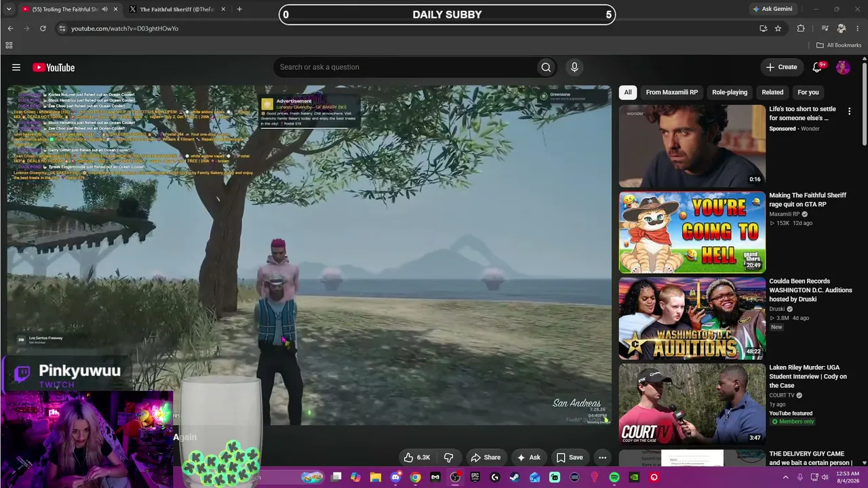
Task: Mute the YouTube tab audio icon
Action: pos(104,9)
